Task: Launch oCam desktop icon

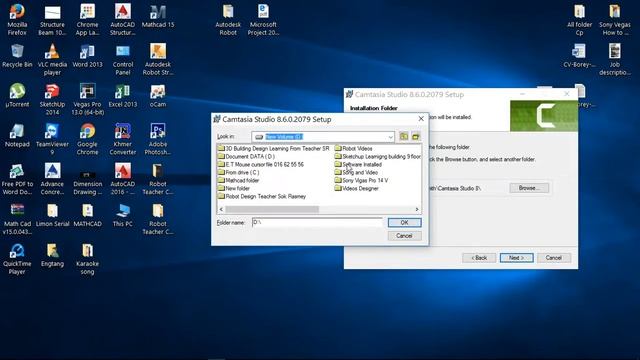Action: tap(158, 96)
